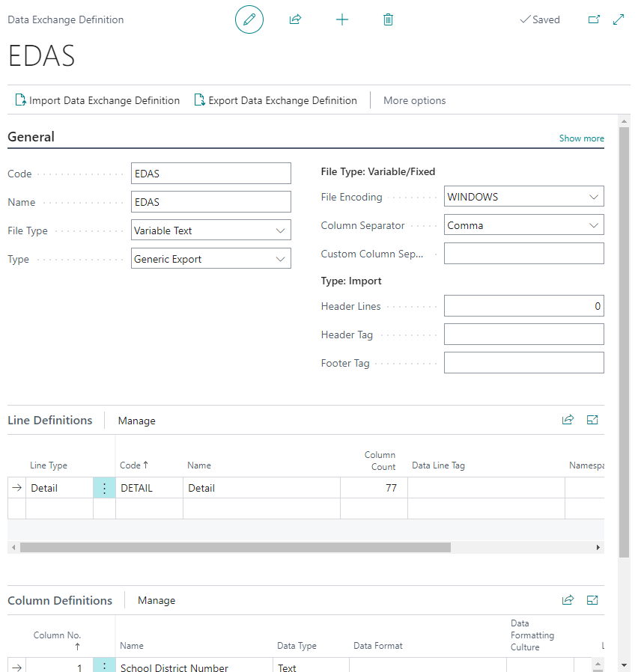Viewport: 638px width, 672px height.
Task: Delete the record using the trash icon
Action: 388,19
